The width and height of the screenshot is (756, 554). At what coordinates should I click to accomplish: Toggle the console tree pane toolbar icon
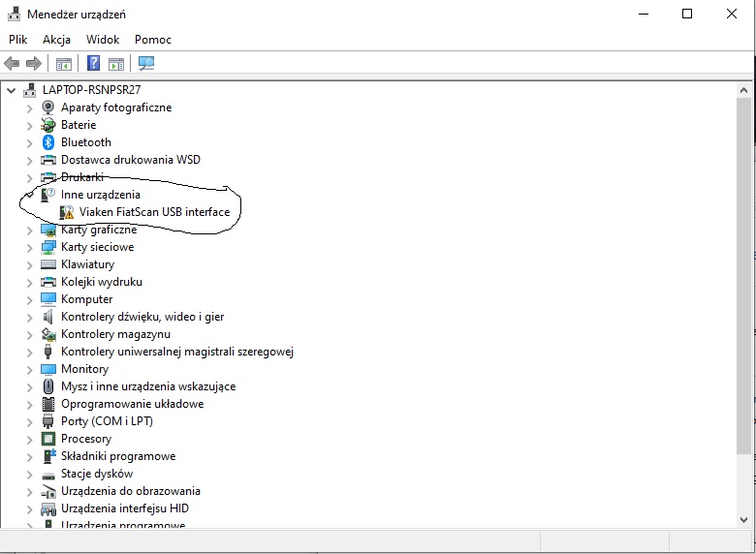pyautogui.click(x=64, y=64)
